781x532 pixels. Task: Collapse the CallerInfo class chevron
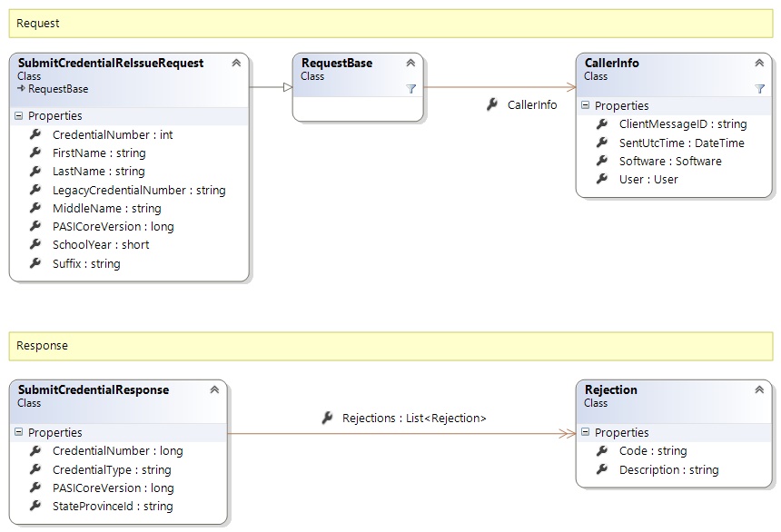pos(759,64)
